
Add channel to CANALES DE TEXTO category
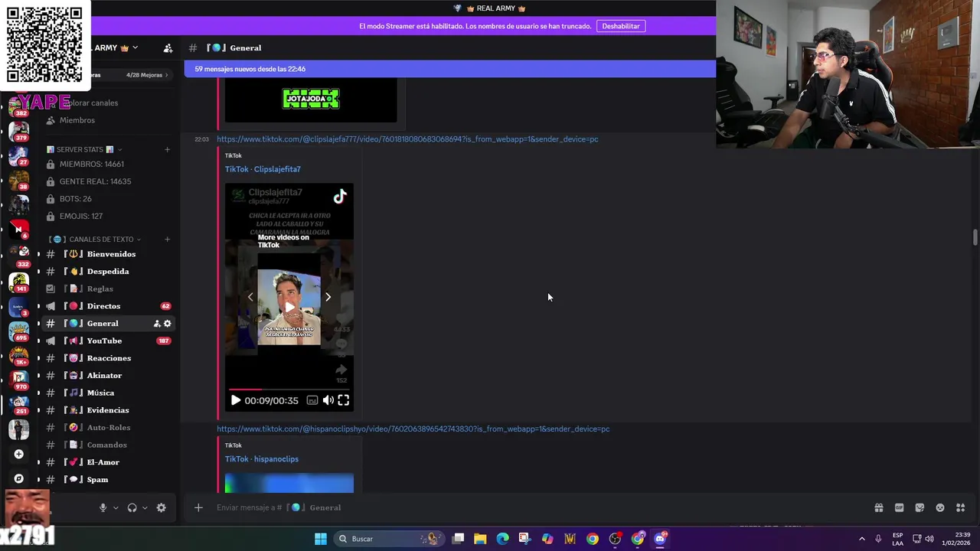pyautogui.click(x=168, y=240)
